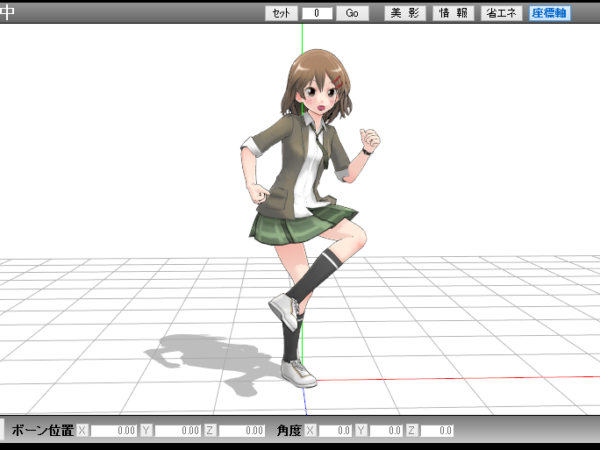
Task: Click the frame number input field
Action: tap(317, 13)
